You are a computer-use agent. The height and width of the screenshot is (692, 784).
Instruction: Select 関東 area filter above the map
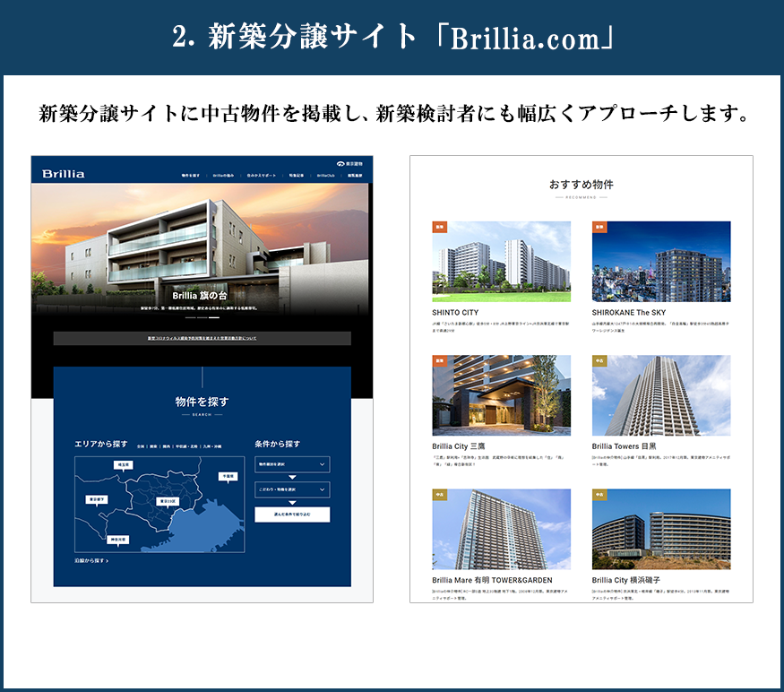pyautogui.click(x=153, y=445)
